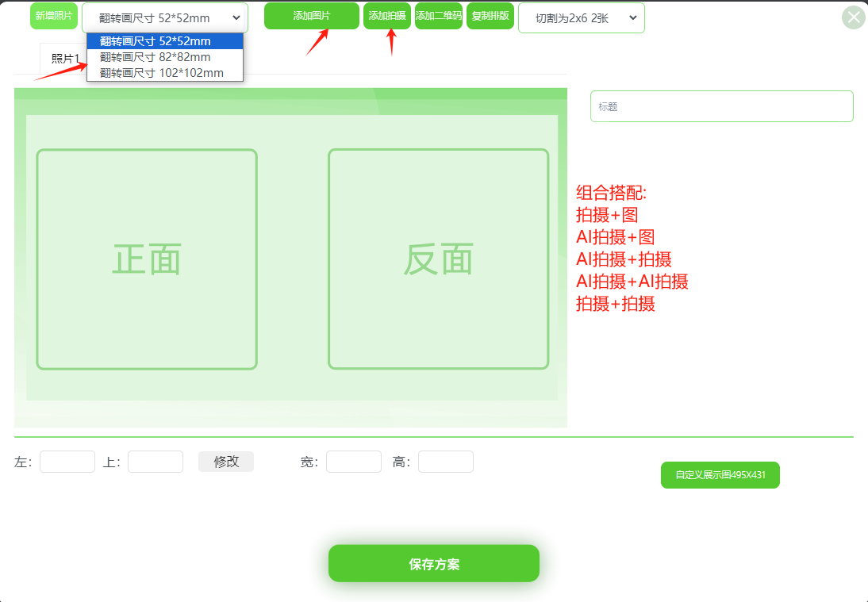The image size is (868, 602).
Task: Click the 修改 button
Action: tap(226, 462)
